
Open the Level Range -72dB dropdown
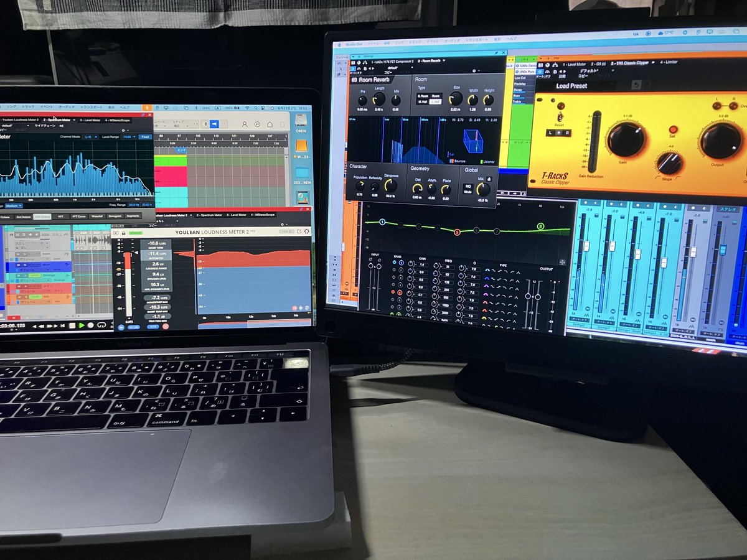[128, 137]
